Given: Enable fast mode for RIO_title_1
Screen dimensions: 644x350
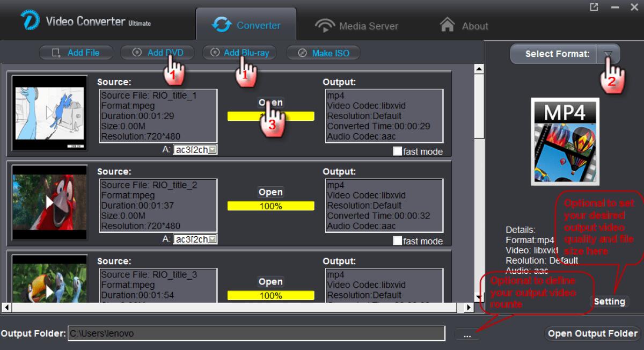Looking at the screenshot, I should pos(397,151).
